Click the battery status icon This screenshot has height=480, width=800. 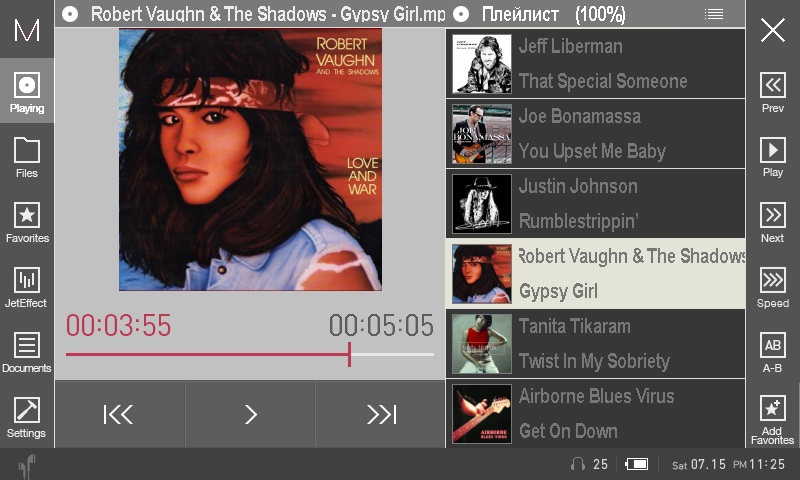(x=637, y=464)
